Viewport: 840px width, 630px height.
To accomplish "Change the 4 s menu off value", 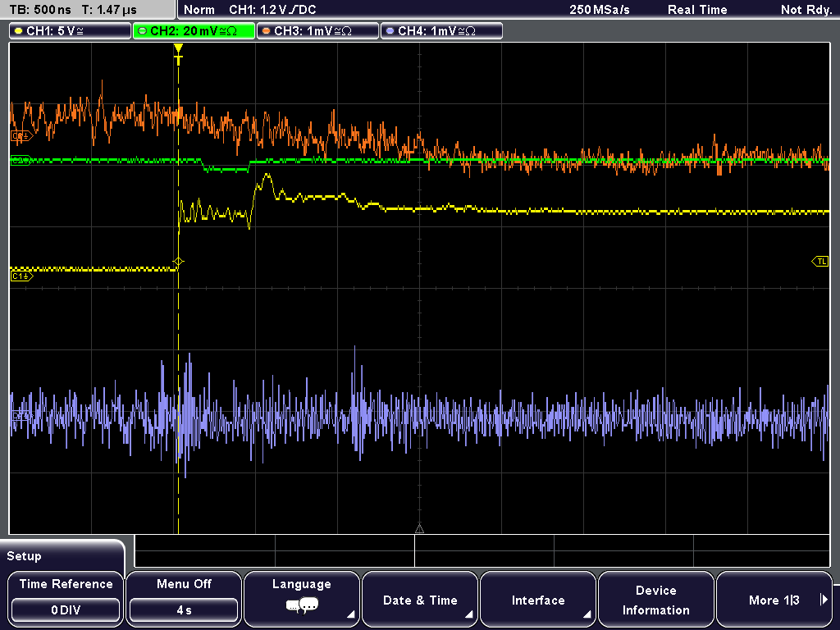I will click(x=184, y=610).
